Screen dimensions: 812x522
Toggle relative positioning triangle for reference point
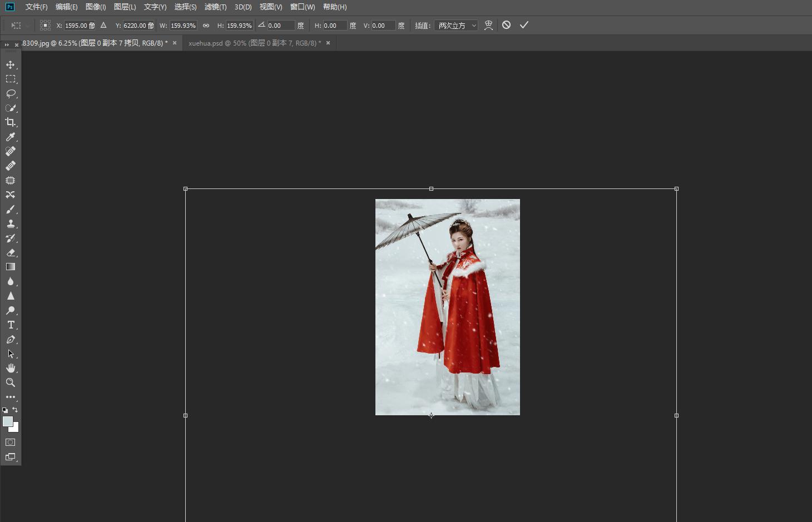[x=103, y=26]
